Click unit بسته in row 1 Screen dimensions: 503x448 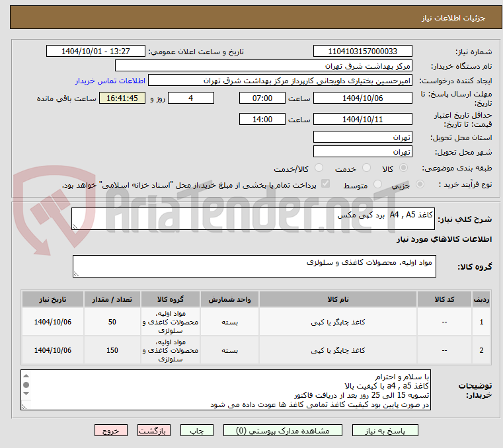(x=229, y=322)
